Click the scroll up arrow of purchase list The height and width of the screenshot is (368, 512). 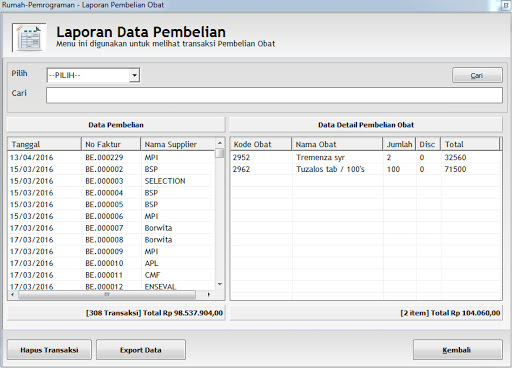[x=220, y=143]
